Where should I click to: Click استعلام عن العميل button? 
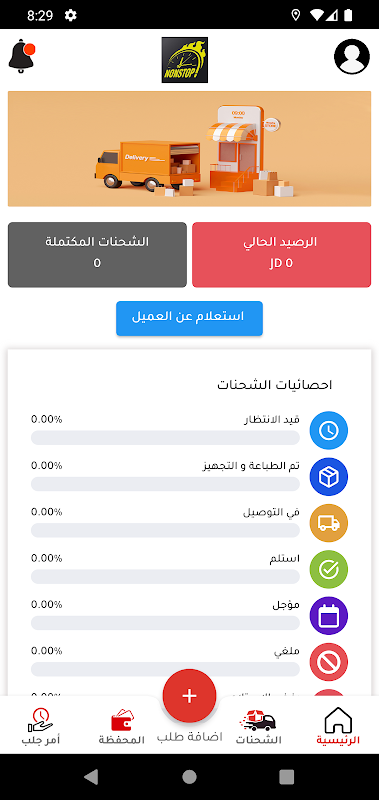[189, 318]
